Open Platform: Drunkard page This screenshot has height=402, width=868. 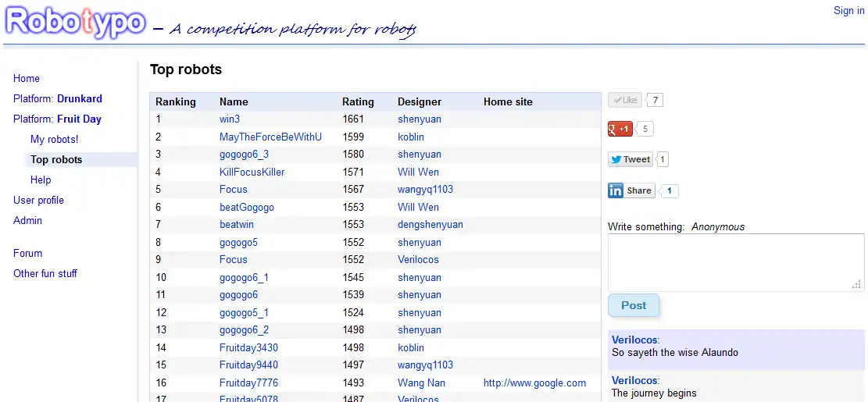point(58,98)
